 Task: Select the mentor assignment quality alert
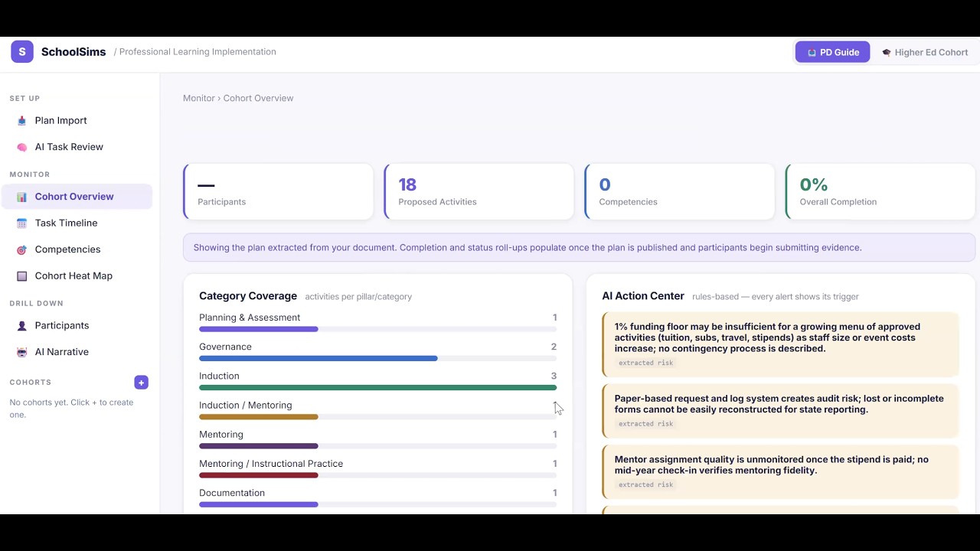780,472
